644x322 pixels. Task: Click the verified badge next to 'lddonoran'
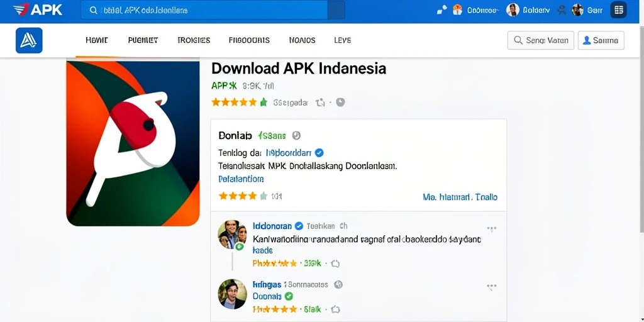coord(299,226)
